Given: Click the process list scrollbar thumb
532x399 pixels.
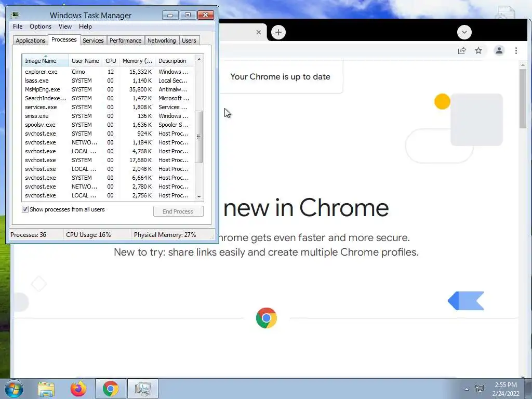Looking at the screenshot, I should click(199, 137).
